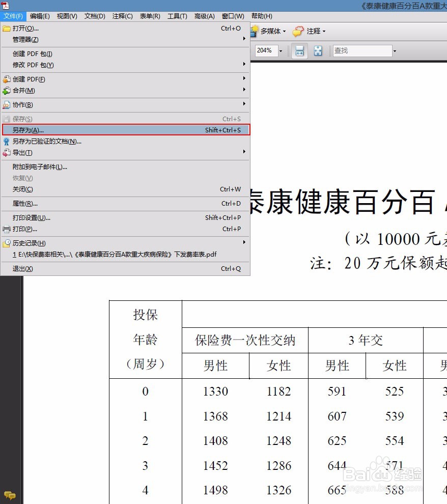
Task: Click table cell 1326
Action: [278, 490]
